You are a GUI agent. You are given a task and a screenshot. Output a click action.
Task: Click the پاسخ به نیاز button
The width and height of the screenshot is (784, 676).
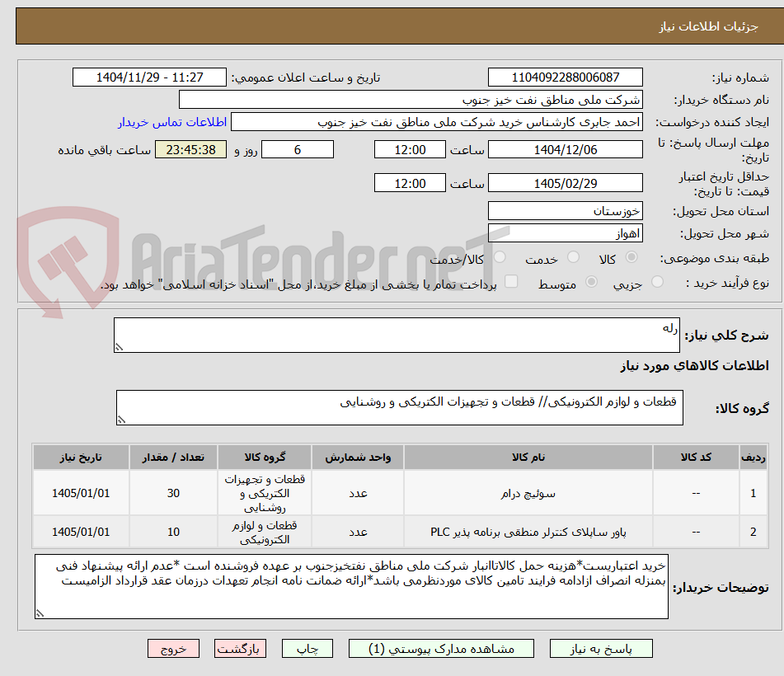(601, 649)
